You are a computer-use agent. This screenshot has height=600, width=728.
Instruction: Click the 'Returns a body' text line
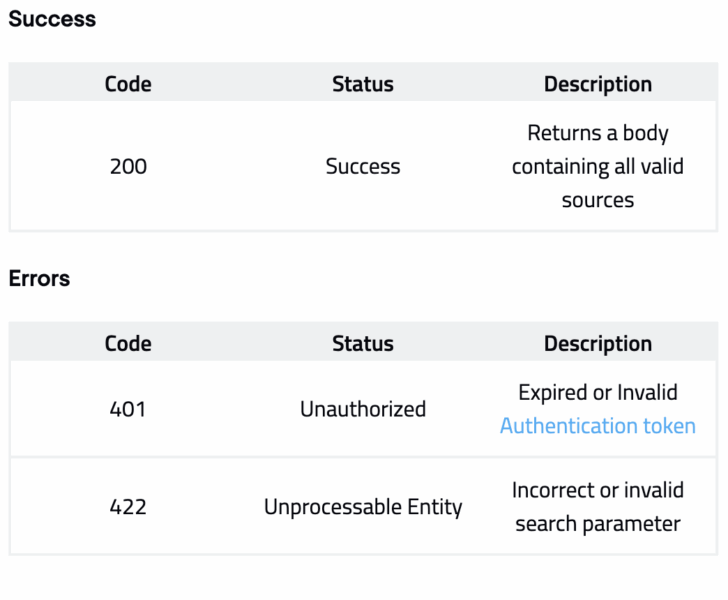(x=597, y=133)
